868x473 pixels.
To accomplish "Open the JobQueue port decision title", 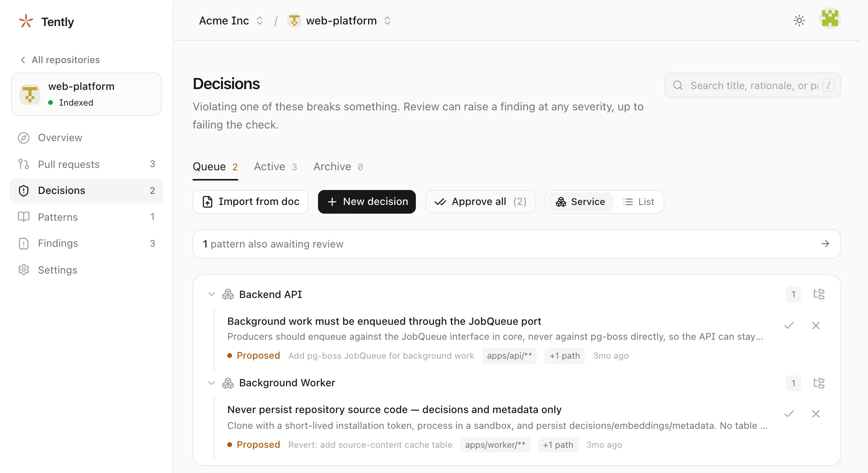I will coord(384,321).
